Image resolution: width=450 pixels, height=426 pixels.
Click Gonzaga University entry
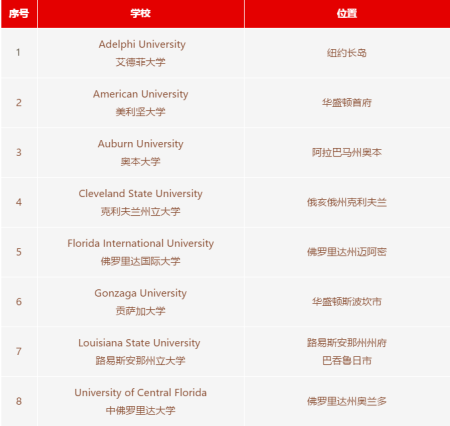(141, 293)
